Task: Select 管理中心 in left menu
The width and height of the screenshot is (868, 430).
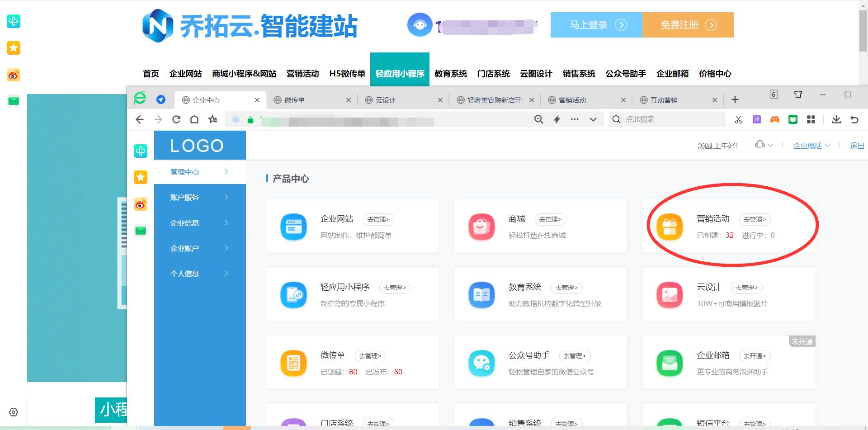Action: click(x=200, y=172)
